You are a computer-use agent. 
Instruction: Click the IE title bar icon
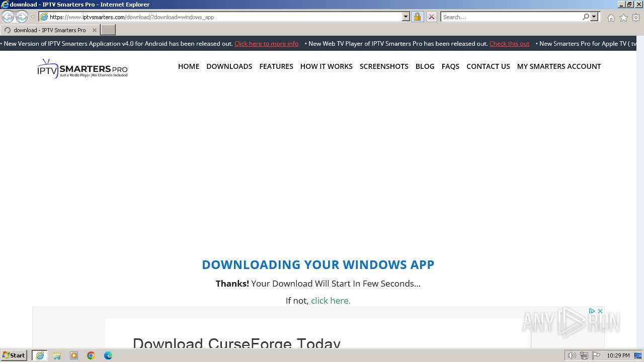(5, 5)
